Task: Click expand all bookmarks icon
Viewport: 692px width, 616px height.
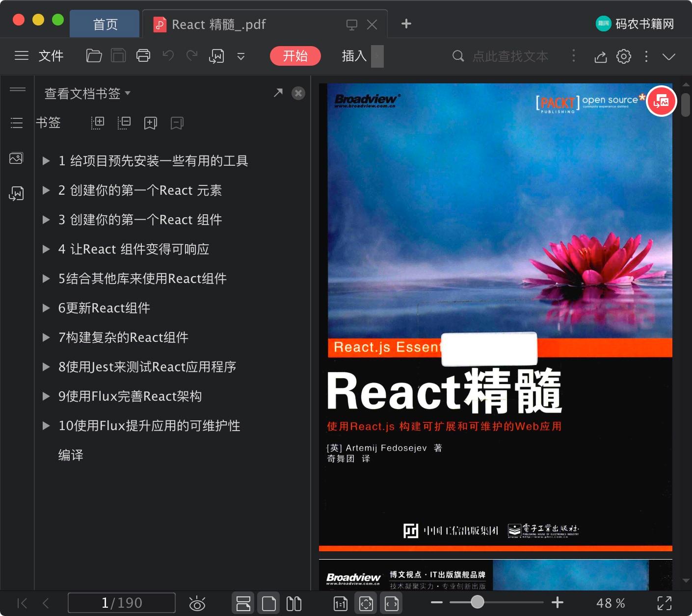Action: click(98, 123)
